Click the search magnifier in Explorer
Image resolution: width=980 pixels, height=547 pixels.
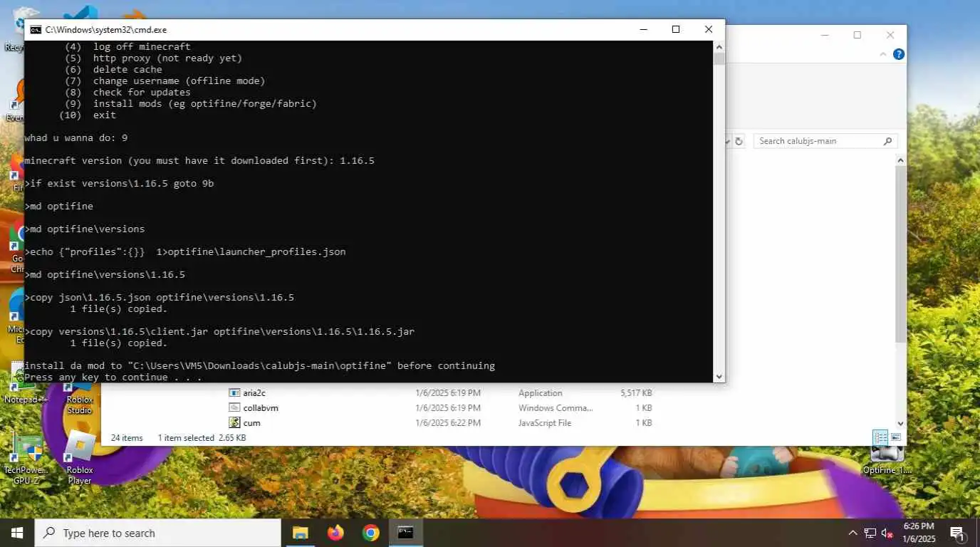(887, 141)
